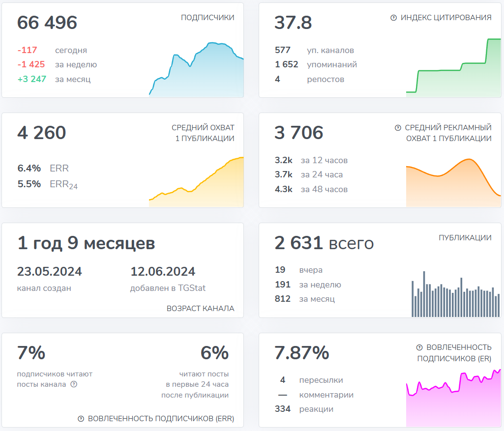Open help icon near СРЕДНИЙ РЕКЛАМНЫЙ ОХВАТ

coord(398,128)
